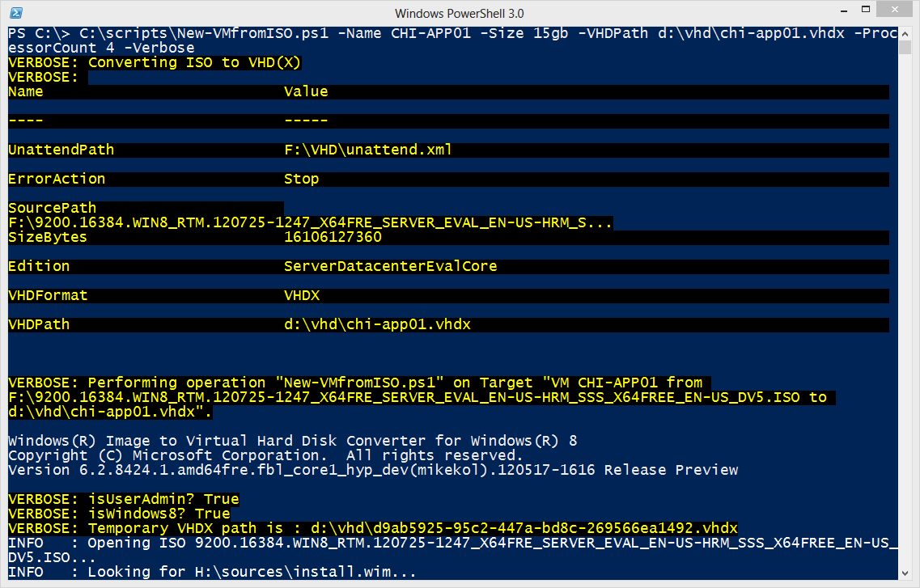Click the UnattendPath value F:\VHD\unattend.xml
The width and height of the screenshot is (920, 588).
[x=368, y=150]
